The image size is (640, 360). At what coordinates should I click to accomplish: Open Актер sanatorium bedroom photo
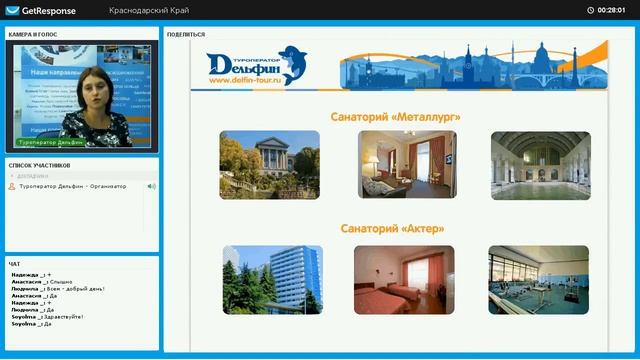404,280
